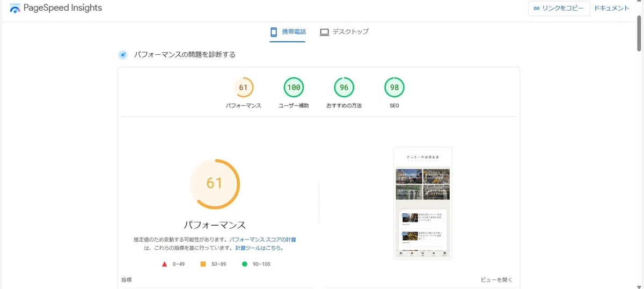Click the desktop monitor icon in tab

point(324,32)
